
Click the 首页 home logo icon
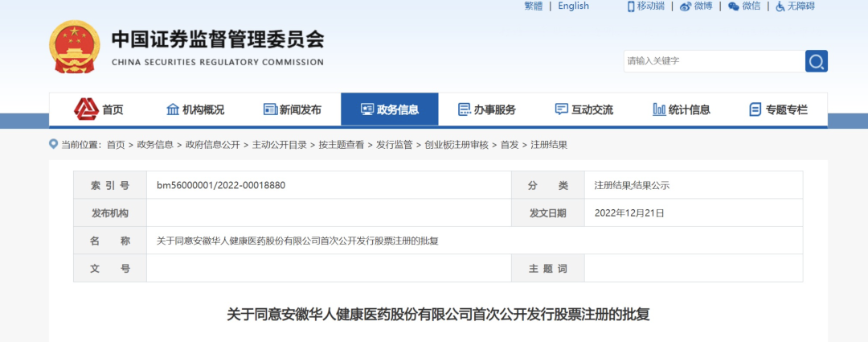[86, 109]
